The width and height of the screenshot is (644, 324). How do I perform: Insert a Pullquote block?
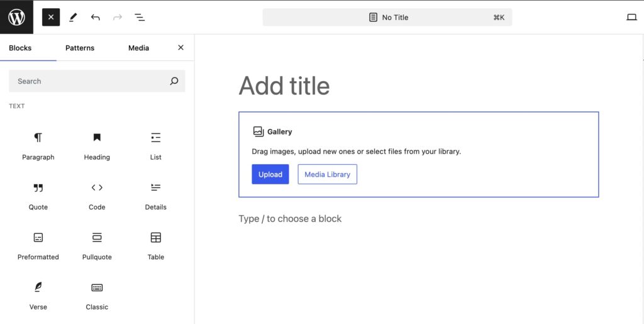pyautogui.click(x=97, y=247)
